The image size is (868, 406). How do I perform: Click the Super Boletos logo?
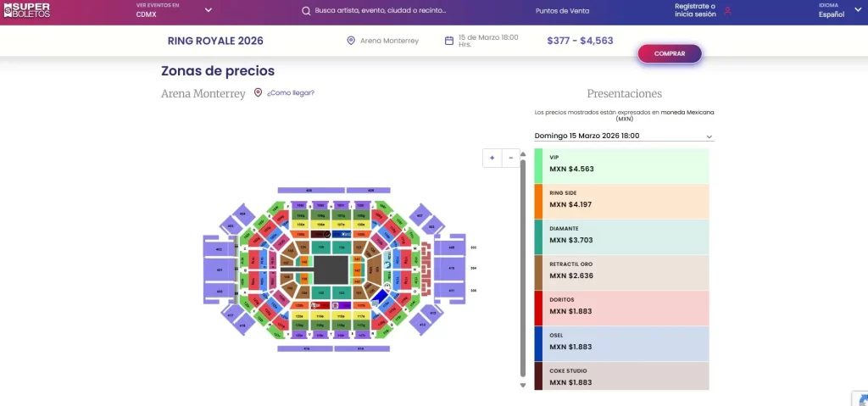pos(25,11)
